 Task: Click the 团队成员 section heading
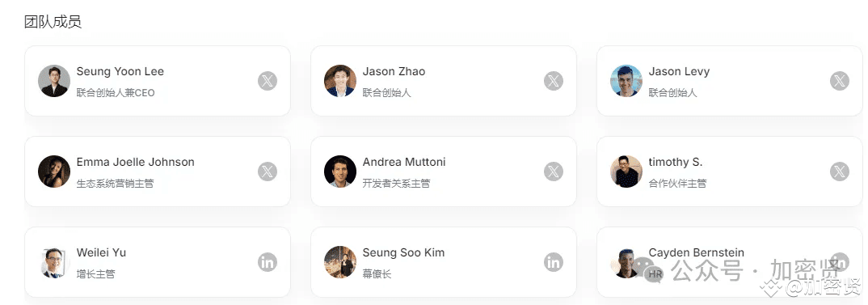53,22
